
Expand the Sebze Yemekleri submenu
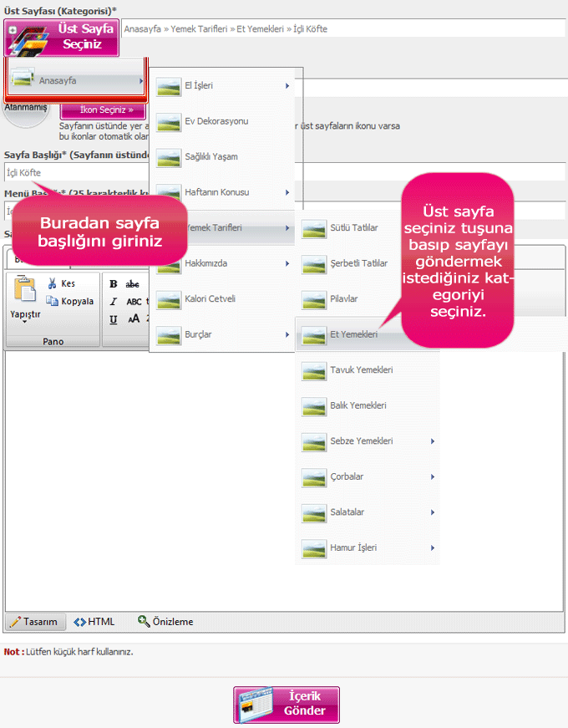368,441
